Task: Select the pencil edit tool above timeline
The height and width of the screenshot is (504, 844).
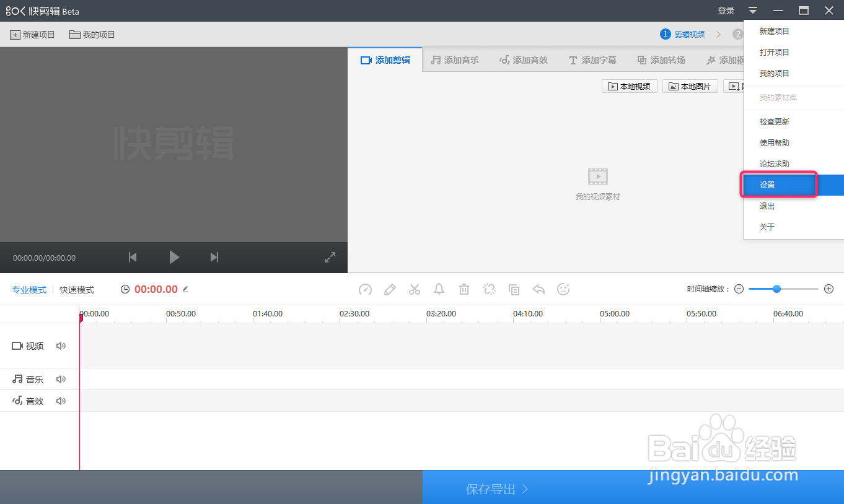Action: 390,289
